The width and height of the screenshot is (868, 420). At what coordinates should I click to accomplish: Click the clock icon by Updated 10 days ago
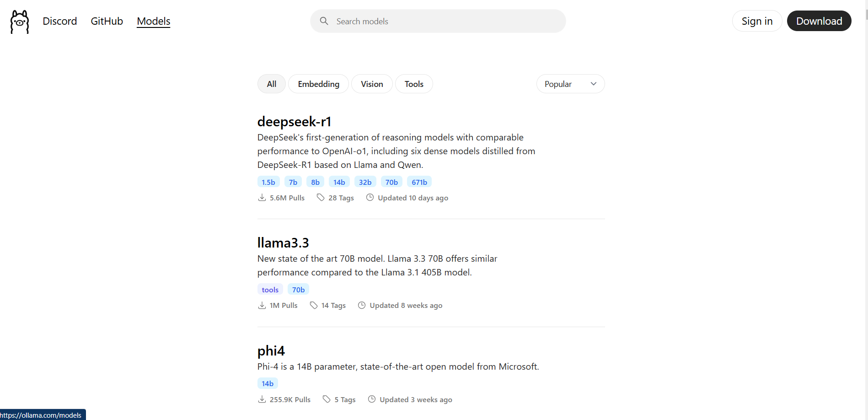(x=370, y=197)
